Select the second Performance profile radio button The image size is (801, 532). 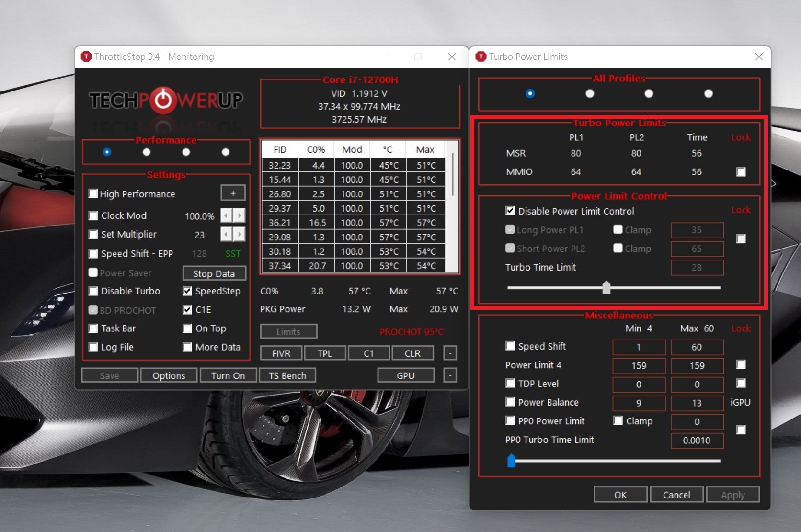147,152
